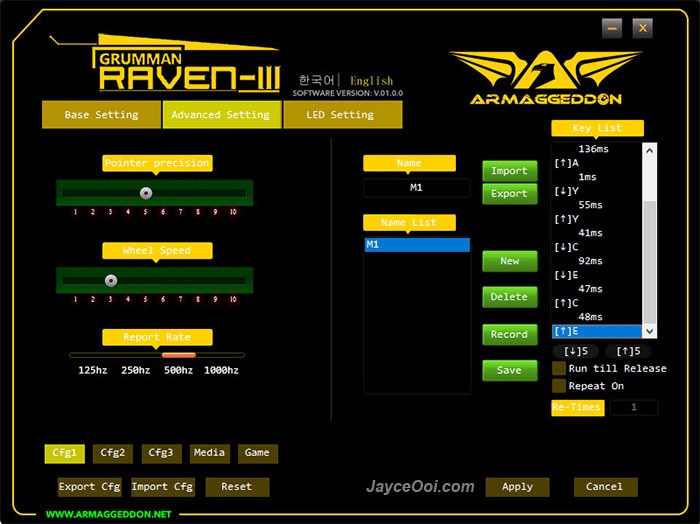Select the 55ms delay entry
Viewport: 700px width, 524px height.
click(597, 205)
